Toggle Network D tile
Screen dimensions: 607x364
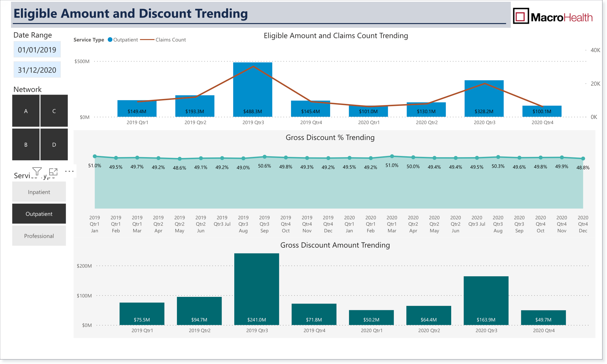[x=54, y=144]
